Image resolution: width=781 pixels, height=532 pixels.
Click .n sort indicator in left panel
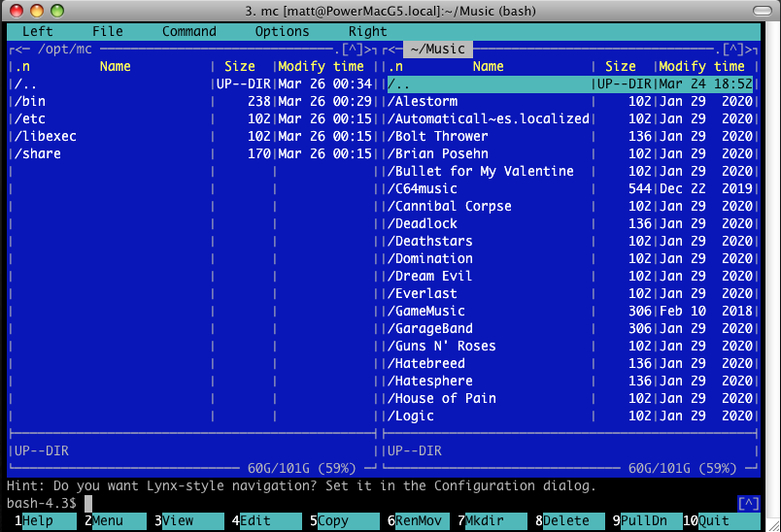[22, 67]
